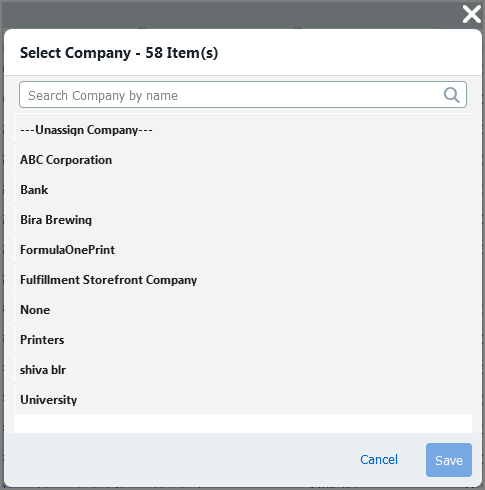Focus the Search Company by name field
Image resolution: width=485 pixels, height=490 pixels.
243,95
